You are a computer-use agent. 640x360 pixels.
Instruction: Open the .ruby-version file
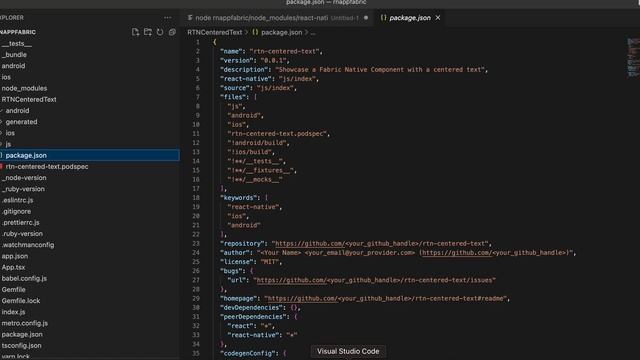point(22,234)
